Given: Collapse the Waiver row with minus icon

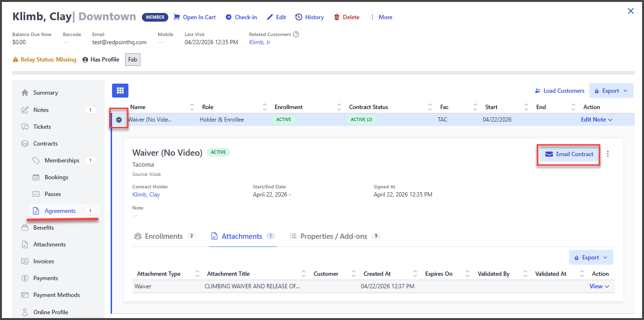Looking at the screenshot, I should [x=119, y=120].
